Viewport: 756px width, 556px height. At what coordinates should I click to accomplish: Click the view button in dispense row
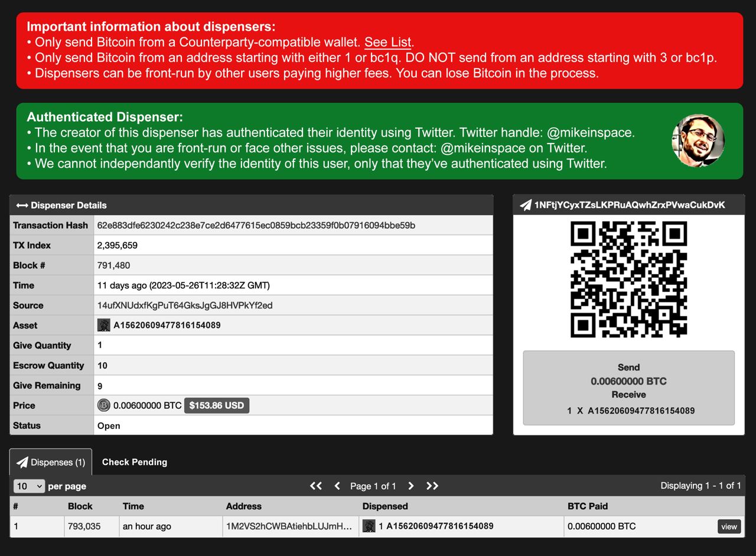tap(729, 526)
